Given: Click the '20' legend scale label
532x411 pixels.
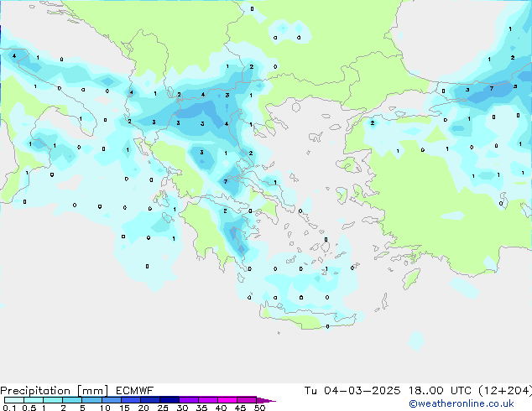Looking at the screenshot, I should tap(143, 408).
